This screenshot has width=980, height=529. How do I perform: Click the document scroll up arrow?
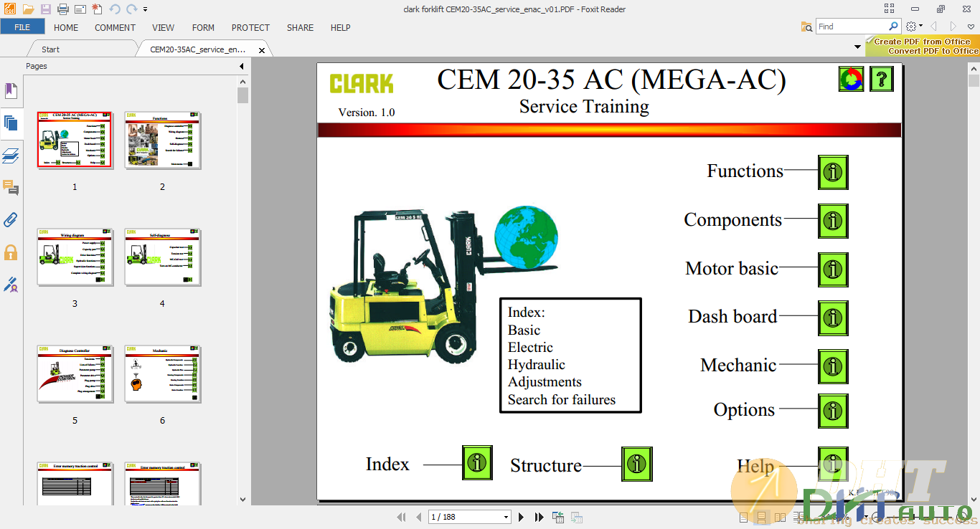974,68
